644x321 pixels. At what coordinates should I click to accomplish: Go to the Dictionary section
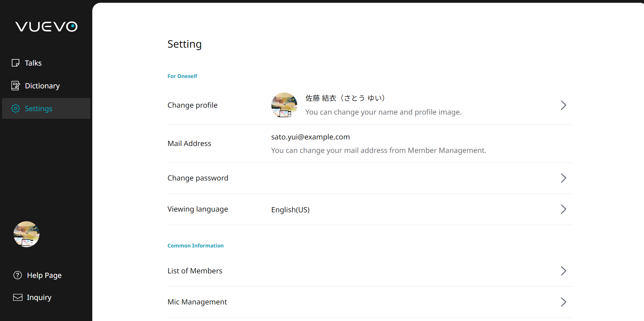pos(42,86)
